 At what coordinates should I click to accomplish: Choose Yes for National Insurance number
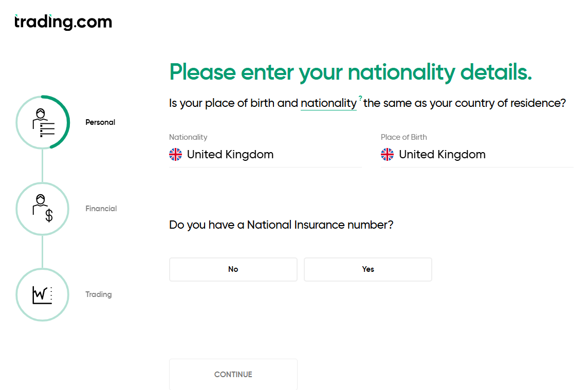coord(368,269)
